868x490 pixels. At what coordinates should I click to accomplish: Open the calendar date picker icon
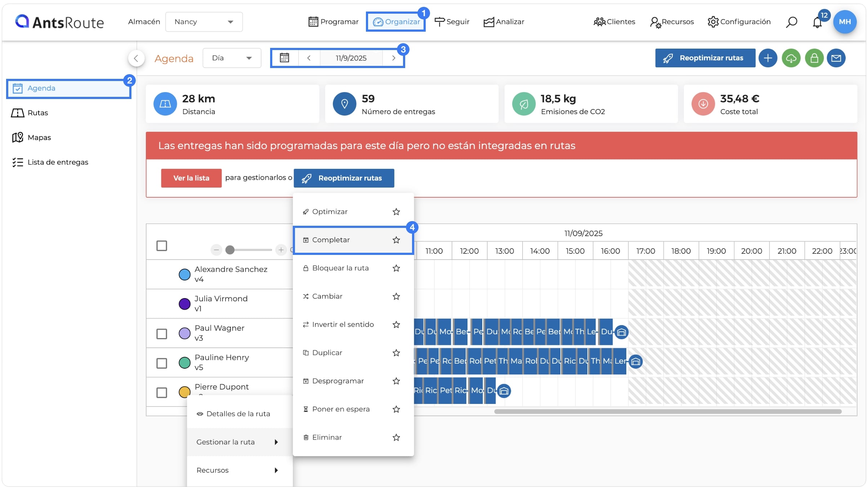[285, 58]
